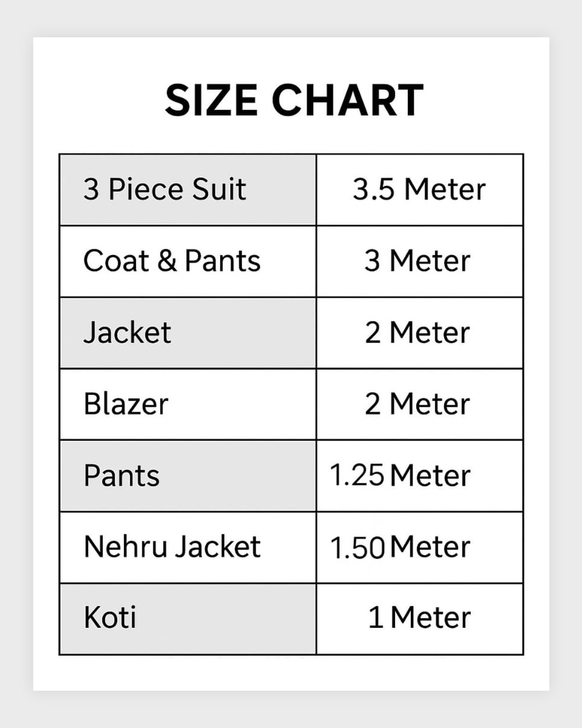Click the Blazer label cell
The height and width of the screenshot is (728, 582).
tap(126, 404)
